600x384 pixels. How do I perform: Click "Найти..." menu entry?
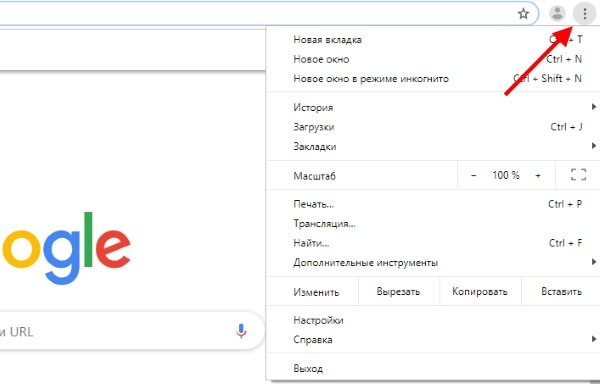click(433, 243)
